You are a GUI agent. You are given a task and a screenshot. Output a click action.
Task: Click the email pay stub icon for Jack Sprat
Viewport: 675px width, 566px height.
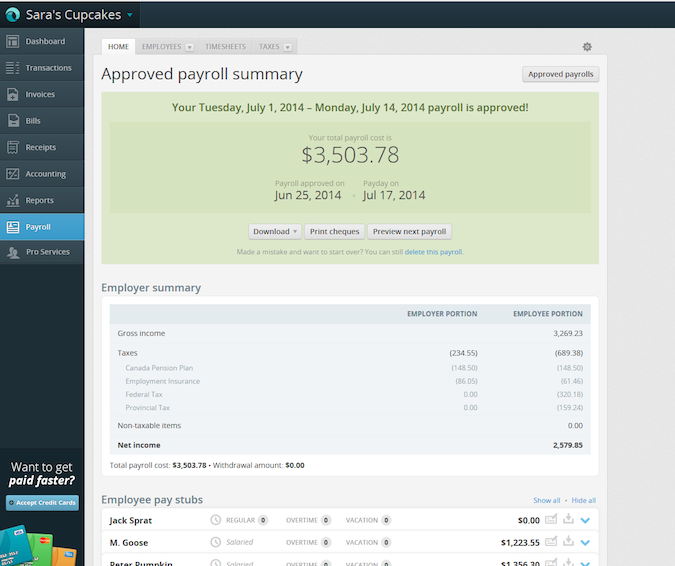pyautogui.click(x=550, y=519)
